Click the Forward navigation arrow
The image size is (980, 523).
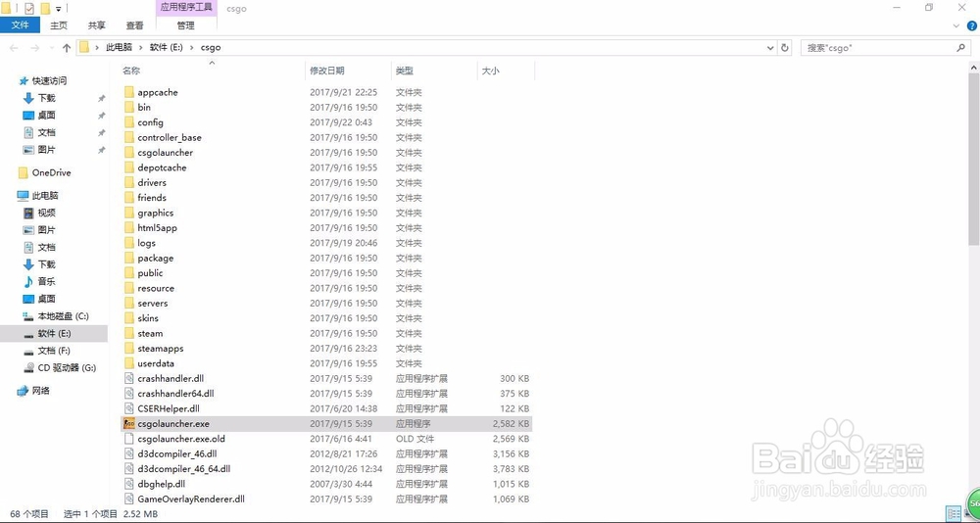click(35, 47)
